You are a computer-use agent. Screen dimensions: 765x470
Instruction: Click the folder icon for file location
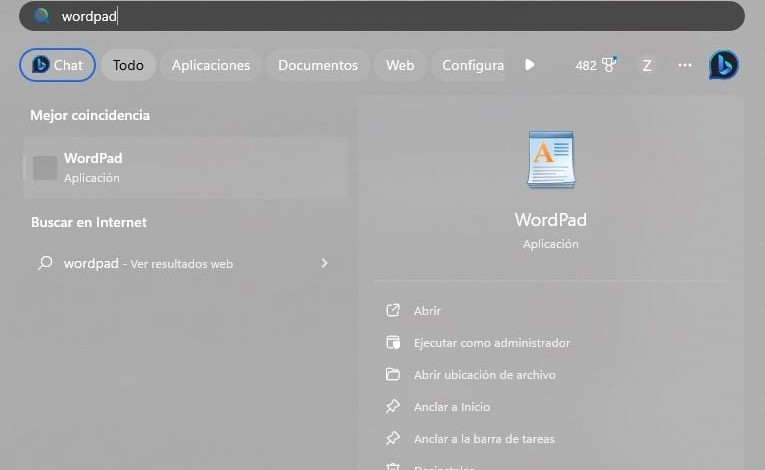pyautogui.click(x=393, y=374)
